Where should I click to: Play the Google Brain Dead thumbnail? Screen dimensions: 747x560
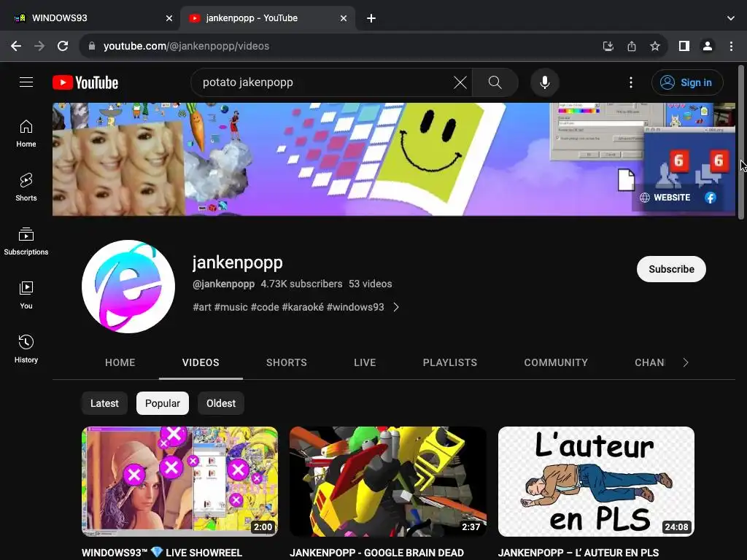click(388, 481)
